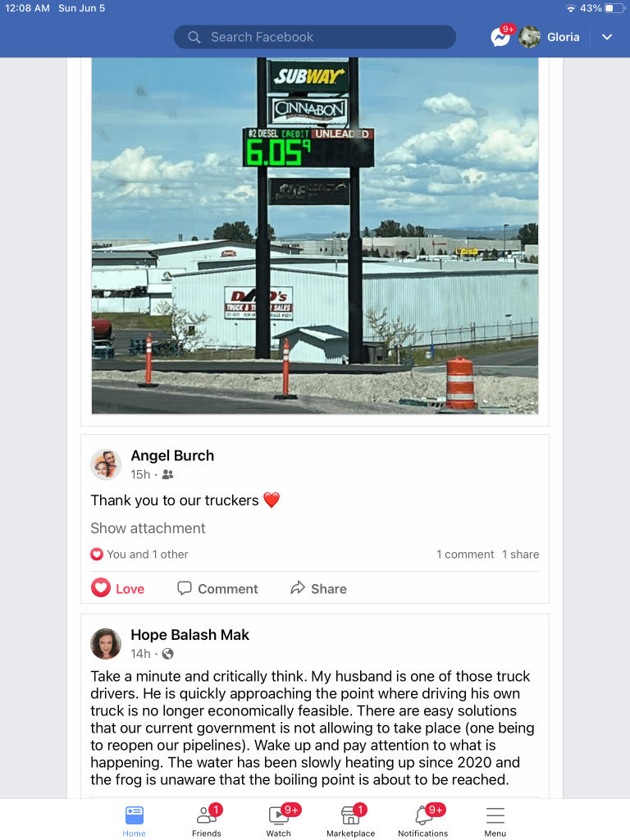Open the Marketplace icon
This screenshot has height=840, width=630.
pos(351,821)
